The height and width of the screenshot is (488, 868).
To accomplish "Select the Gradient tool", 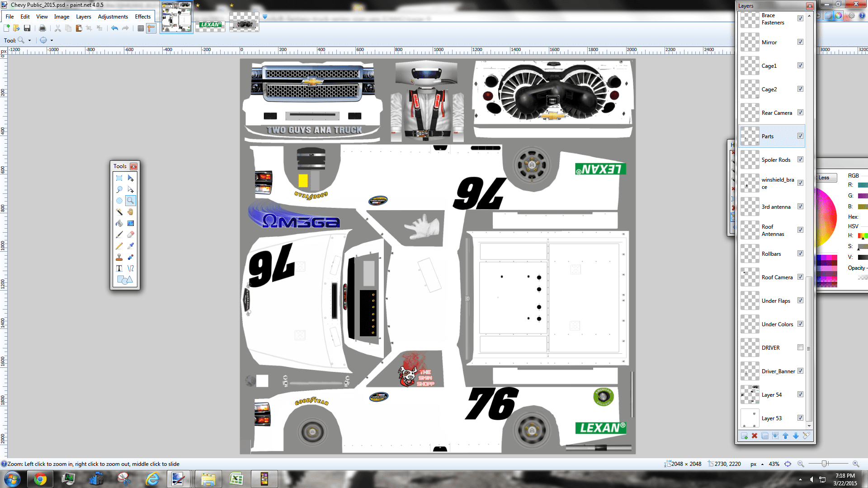I will (131, 223).
